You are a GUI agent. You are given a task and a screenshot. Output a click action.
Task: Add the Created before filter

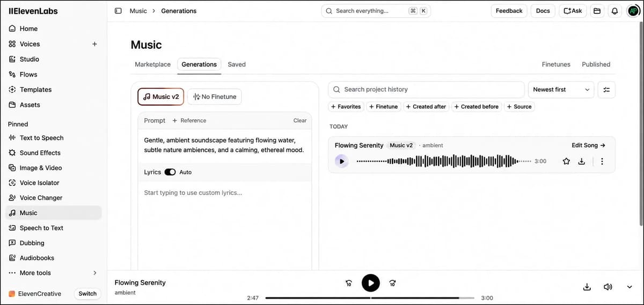pos(477,107)
